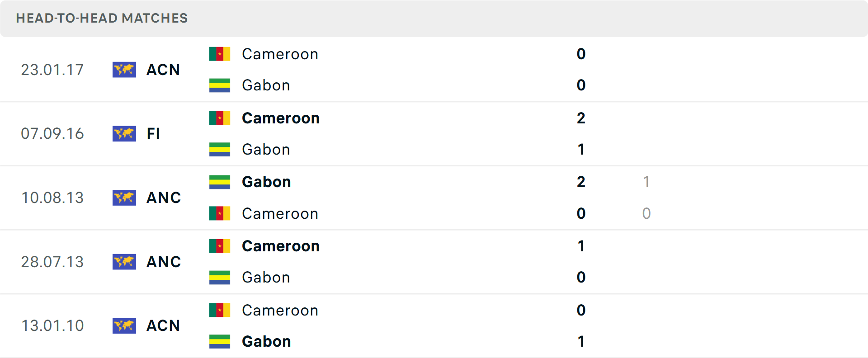The image size is (868, 358).
Task: Select bold Gabon in 13.01.10 match
Action: pos(266,341)
